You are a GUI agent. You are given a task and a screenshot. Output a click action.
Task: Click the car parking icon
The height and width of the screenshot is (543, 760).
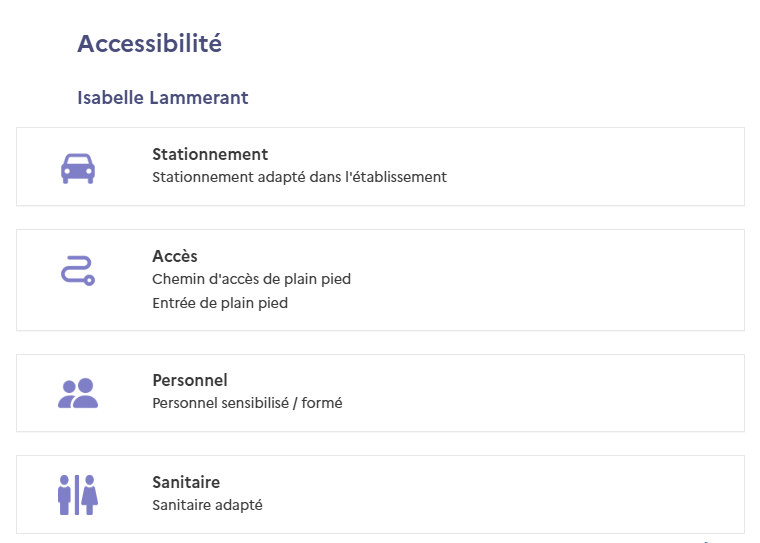pos(78,168)
